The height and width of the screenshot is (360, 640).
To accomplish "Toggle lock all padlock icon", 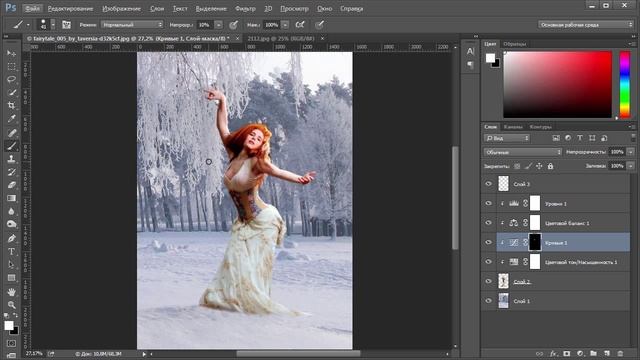I will click(x=551, y=166).
